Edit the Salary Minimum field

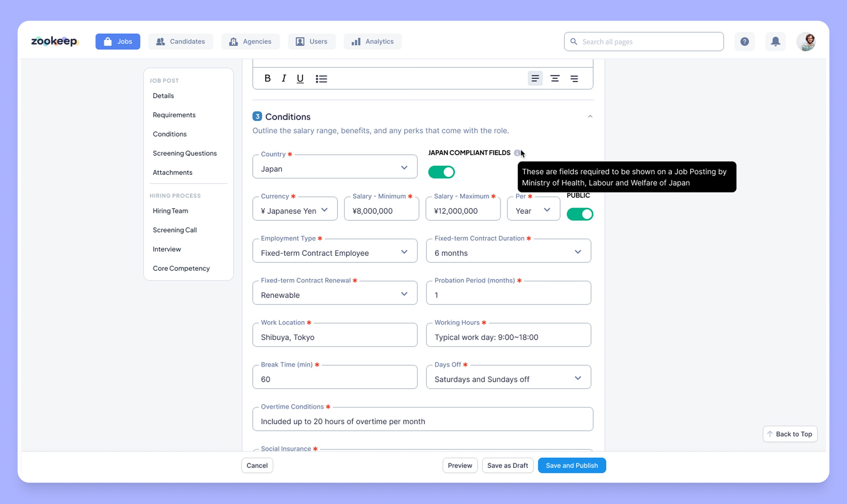point(382,209)
